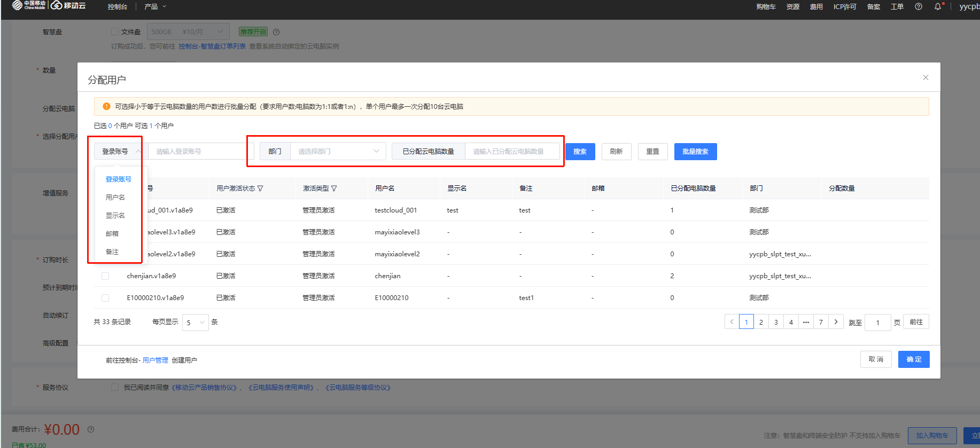The height and width of the screenshot is (448, 980).
Task: Click the blue 搜索 button
Action: [580, 152]
